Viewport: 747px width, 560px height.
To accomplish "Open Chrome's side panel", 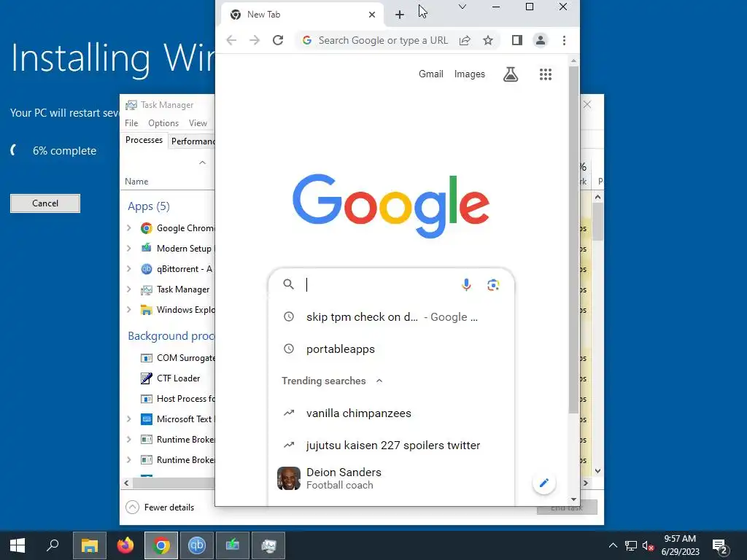I will click(x=517, y=41).
